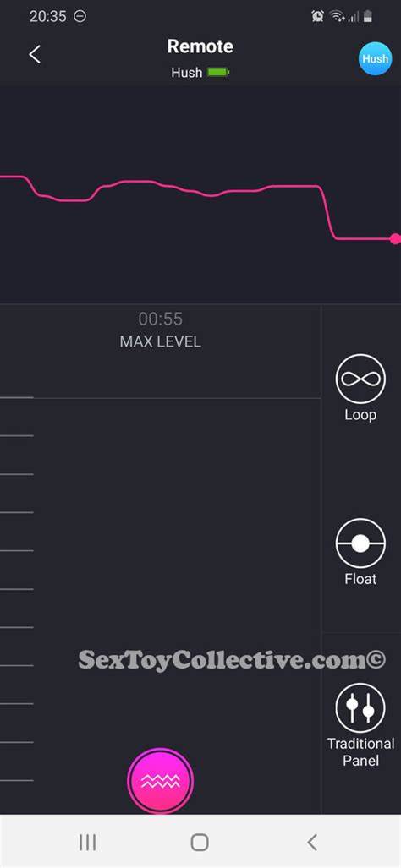Tap the MAX LEVEL label
401x868 pixels.
tap(161, 341)
